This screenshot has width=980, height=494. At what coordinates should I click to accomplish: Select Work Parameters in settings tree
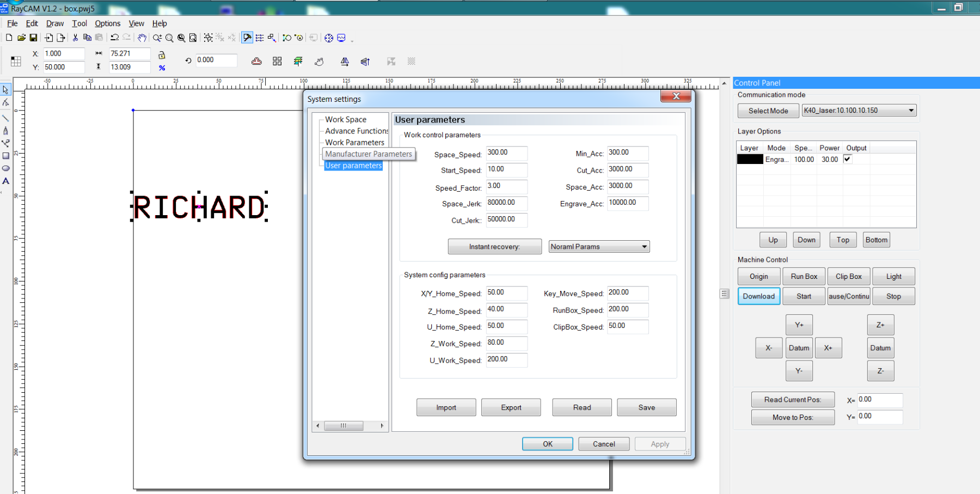[354, 143]
